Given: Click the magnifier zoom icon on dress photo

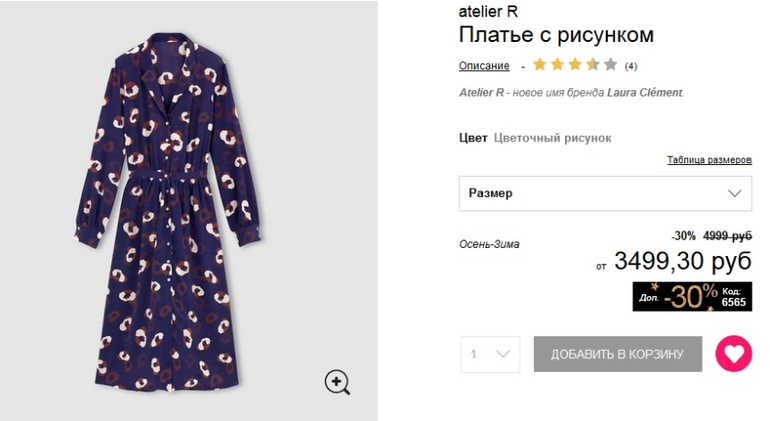Looking at the screenshot, I should click(x=337, y=381).
